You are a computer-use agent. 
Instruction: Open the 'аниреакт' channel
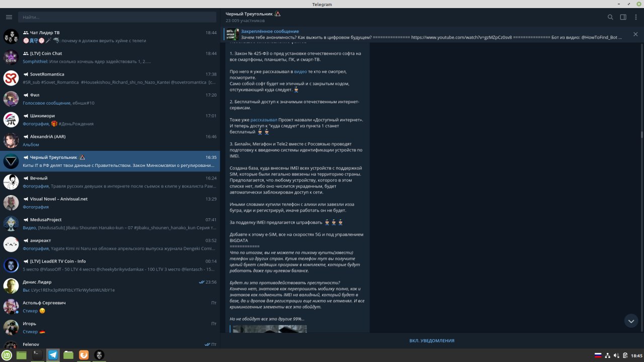pyautogui.click(x=110, y=244)
